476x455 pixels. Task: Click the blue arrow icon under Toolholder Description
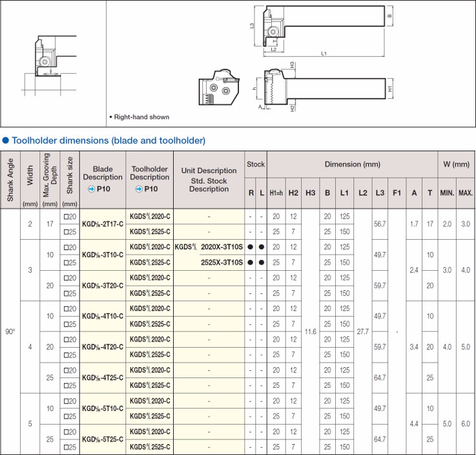coord(139,189)
